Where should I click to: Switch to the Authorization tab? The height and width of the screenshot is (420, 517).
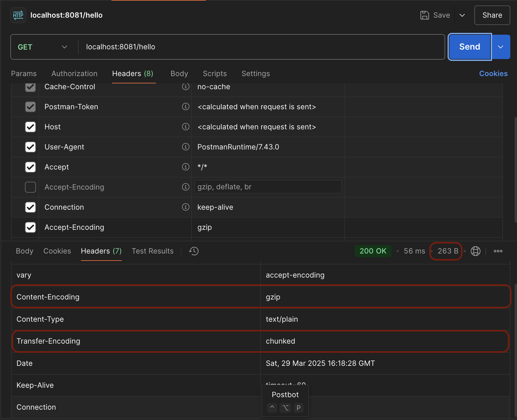coord(74,74)
